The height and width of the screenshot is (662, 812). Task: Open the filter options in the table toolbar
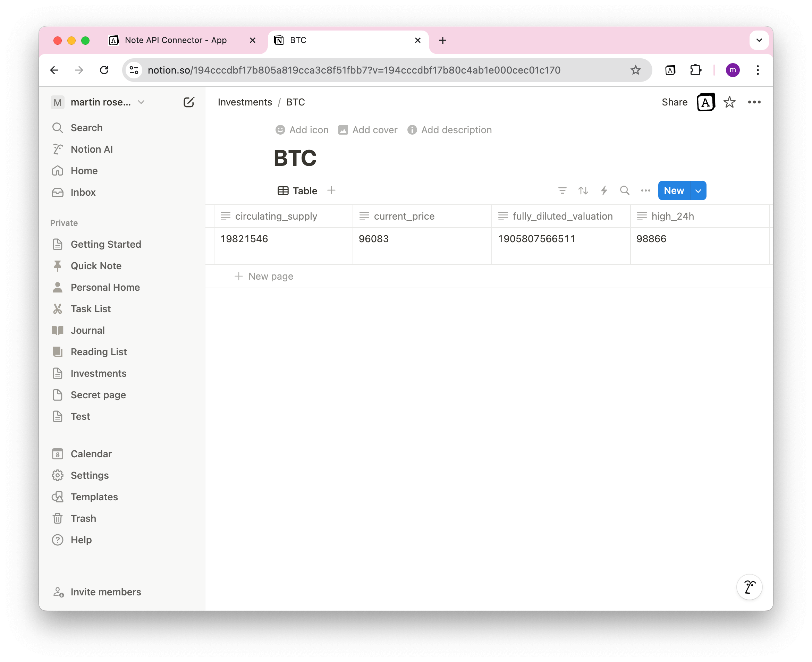click(x=562, y=190)
